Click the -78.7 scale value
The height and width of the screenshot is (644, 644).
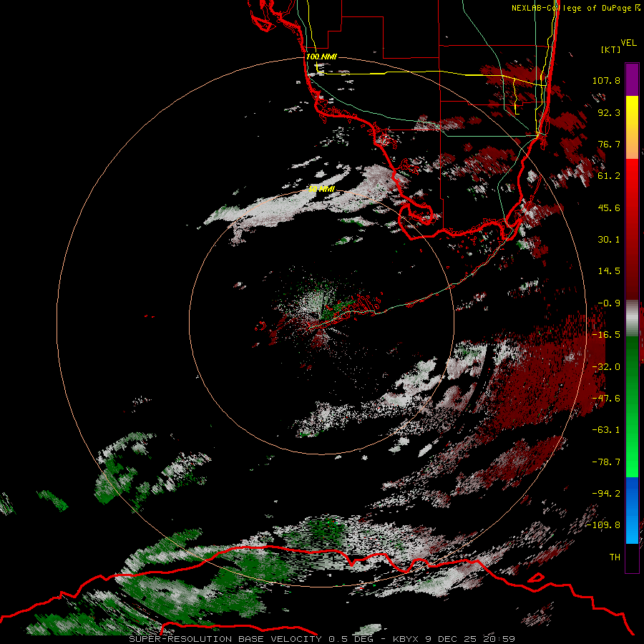(606, 462)
